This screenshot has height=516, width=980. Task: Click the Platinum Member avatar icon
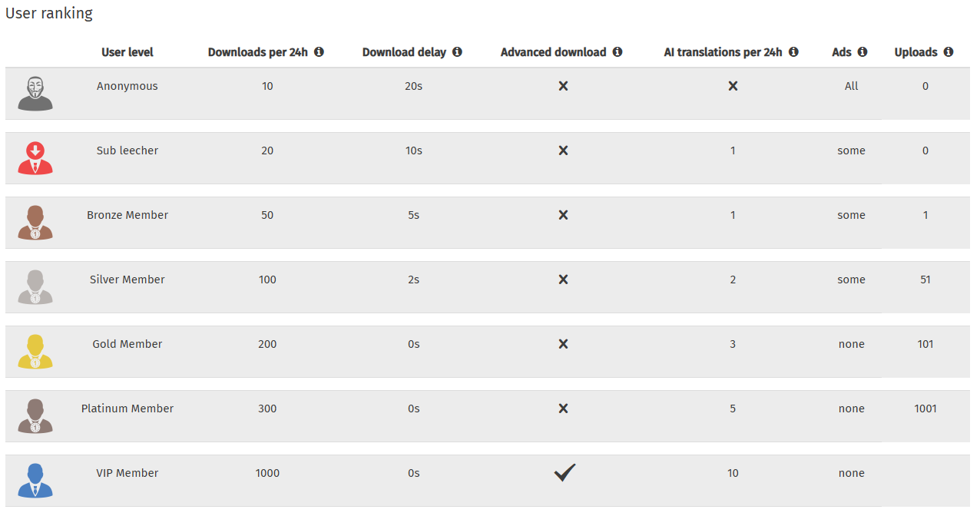[x=35, y=416]
